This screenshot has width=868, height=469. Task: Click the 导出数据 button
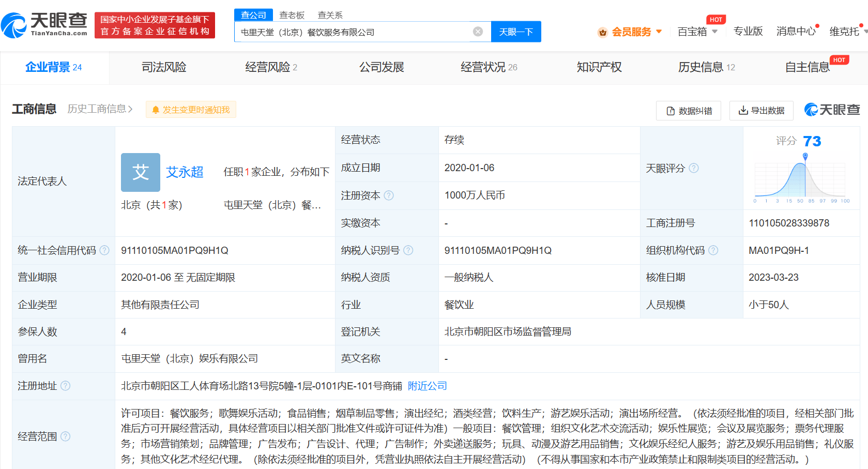pyautogui.click(x=762, y=111)
